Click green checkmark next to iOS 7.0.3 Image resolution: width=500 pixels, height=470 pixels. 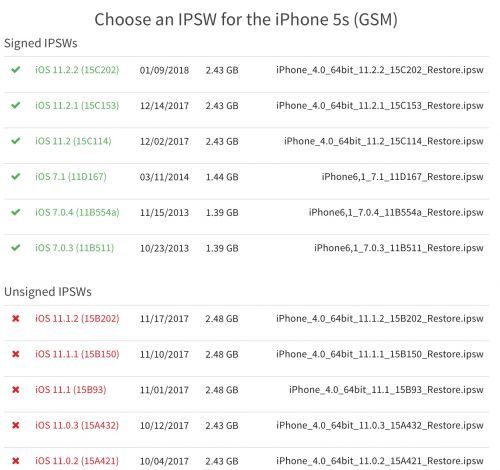click(x=16, y=248)
